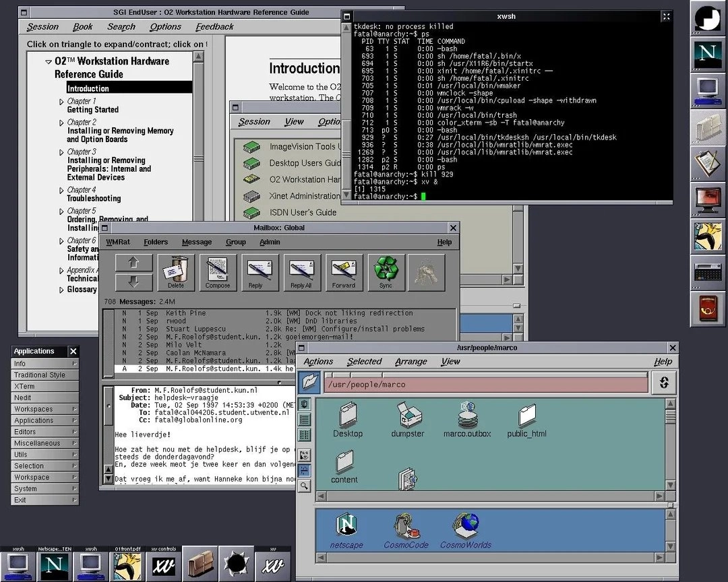
Task: Click the Netscape icon in right dock
Action: 708,53
